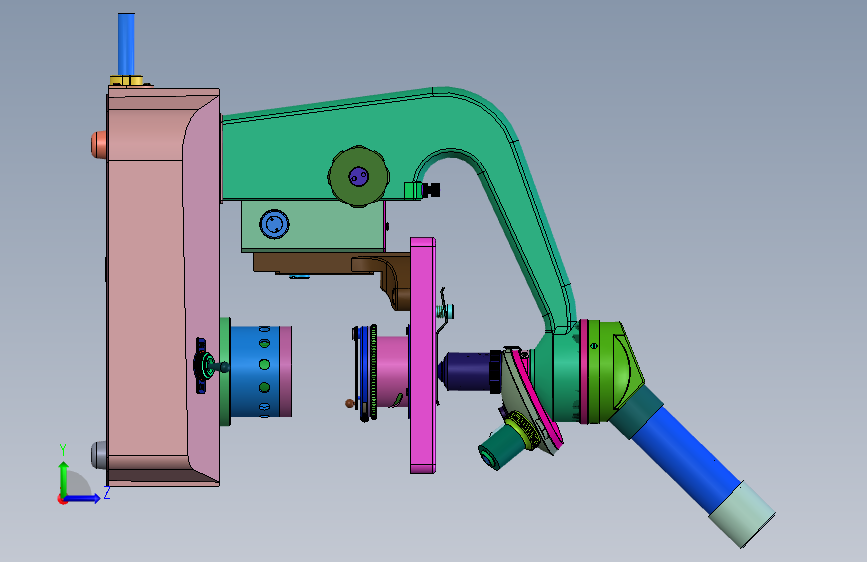Select the blue vertical tube atop the housing
The height and width of the screenshot is (562, 867).
pos(126,44)
